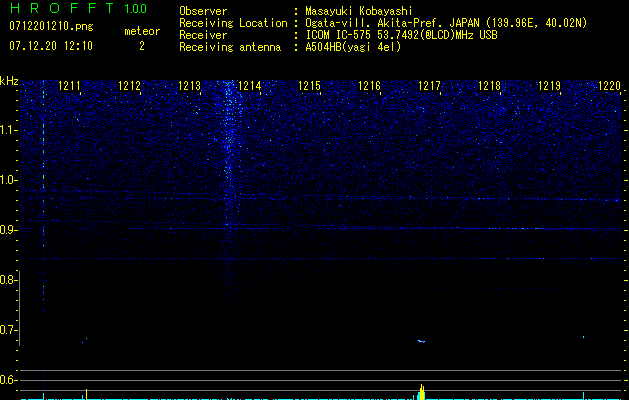Screen dimensions: 629x400
Task: Click the 1218 time marker
Action: click(x=490, y=86)
